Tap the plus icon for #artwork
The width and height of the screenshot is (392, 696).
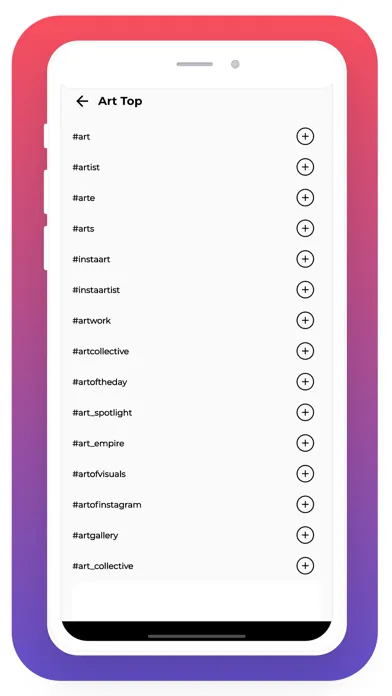[305, 320]
